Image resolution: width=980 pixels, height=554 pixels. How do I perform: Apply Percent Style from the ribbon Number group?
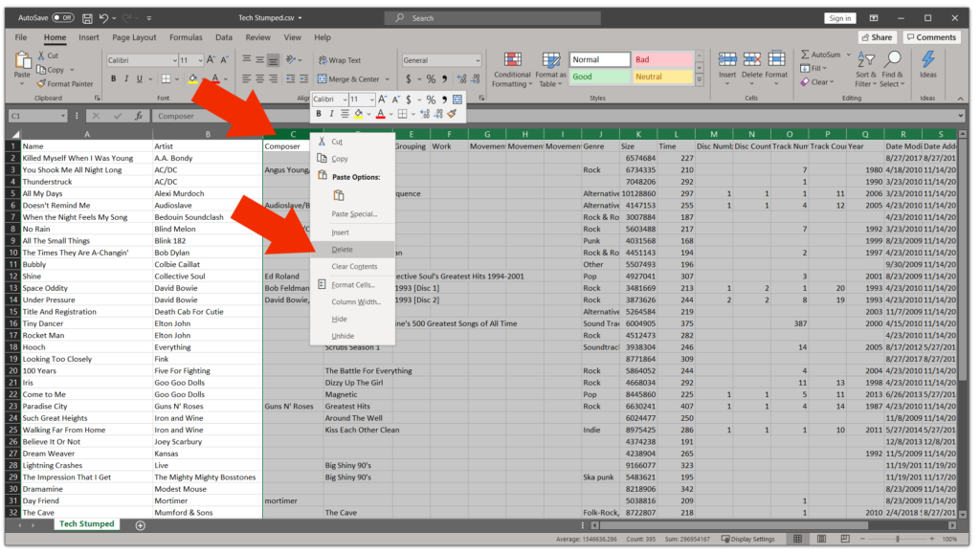click(431, 78)
